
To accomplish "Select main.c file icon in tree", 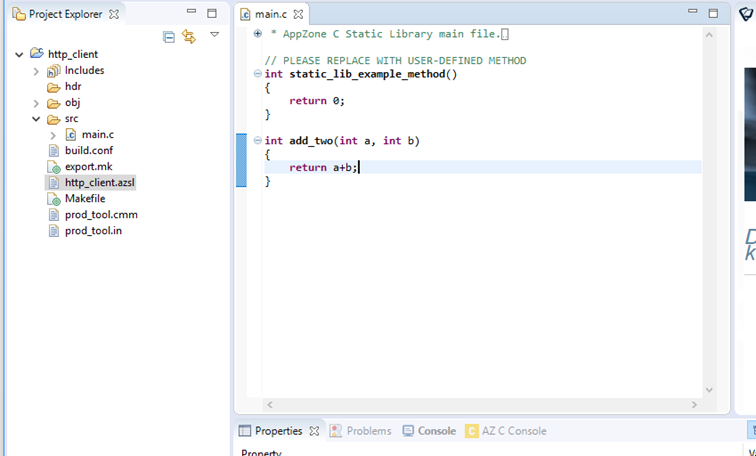I will click(70, 135).
